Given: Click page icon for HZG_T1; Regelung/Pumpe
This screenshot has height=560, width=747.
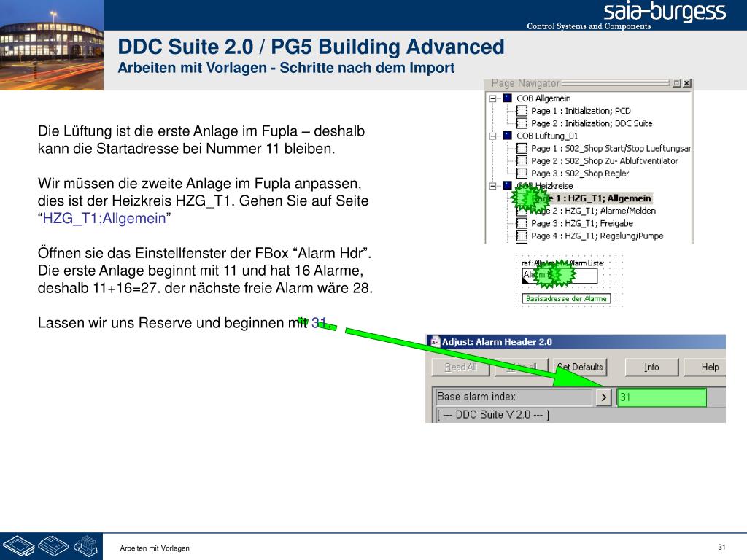Looking at the screenshot, I should 522,236.
